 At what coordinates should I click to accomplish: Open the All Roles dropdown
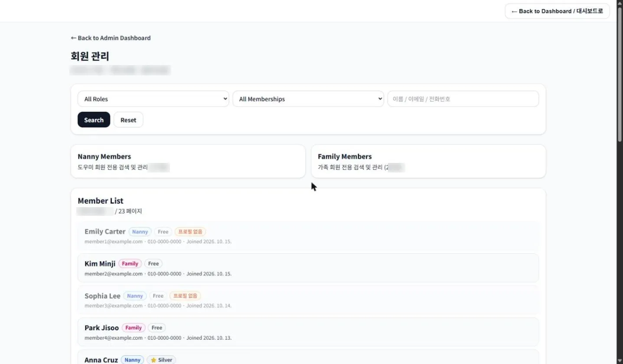[x=153, y=99]
